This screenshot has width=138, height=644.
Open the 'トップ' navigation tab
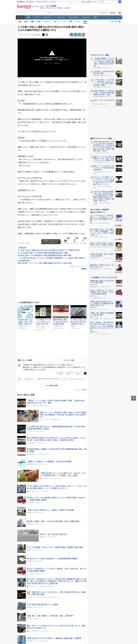point(20,17)
